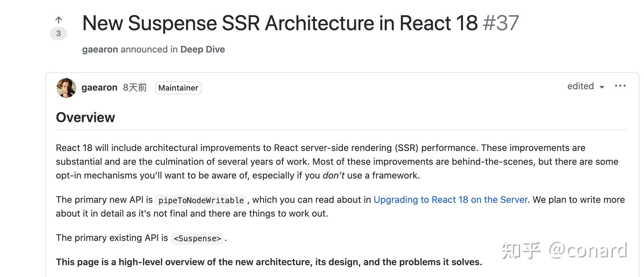644x277 pixels.
Task: Click the Maintainer badge
Action: point(178,88)
